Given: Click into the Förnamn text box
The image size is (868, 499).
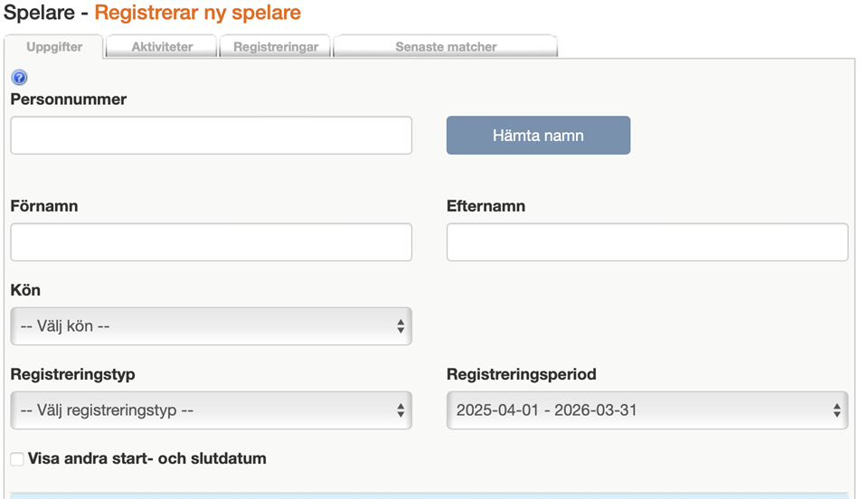Looking at the screenshot, I should (211, 242).
